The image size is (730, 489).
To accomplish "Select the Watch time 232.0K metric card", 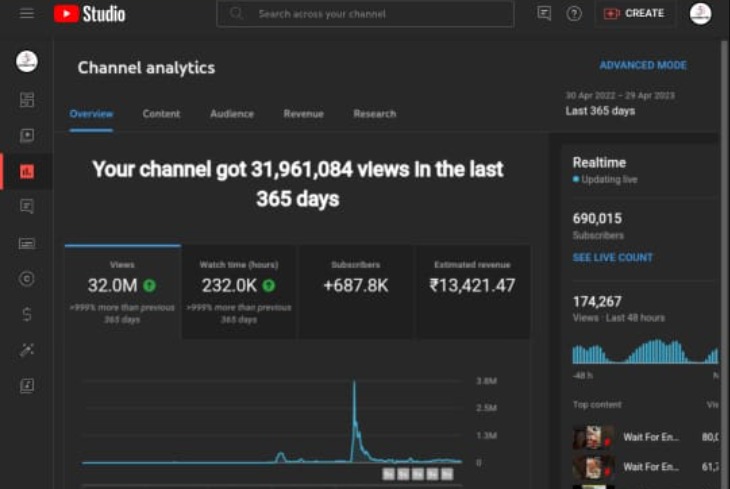I will 239,292.
